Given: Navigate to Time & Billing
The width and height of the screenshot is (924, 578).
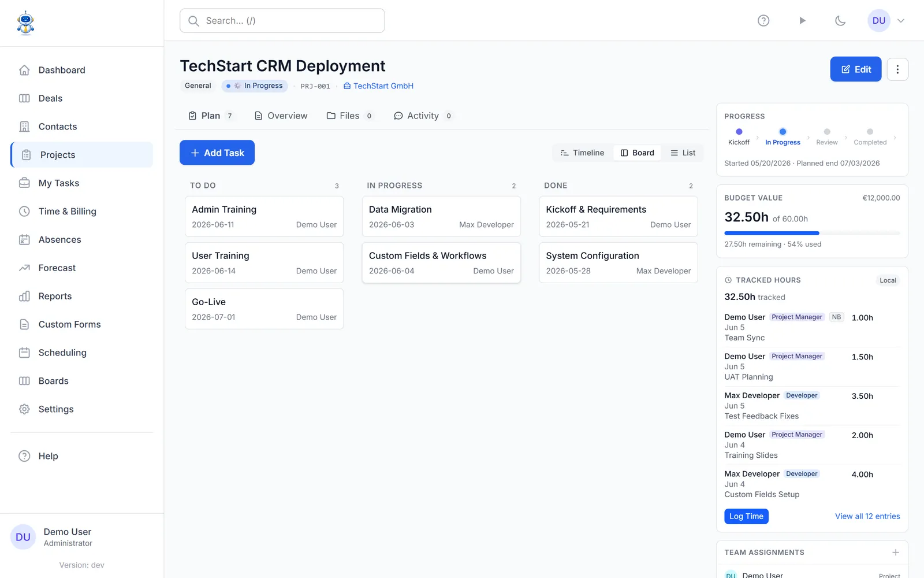Looking at the screenshot, I should pyautogui.click(x=81, y=212).
